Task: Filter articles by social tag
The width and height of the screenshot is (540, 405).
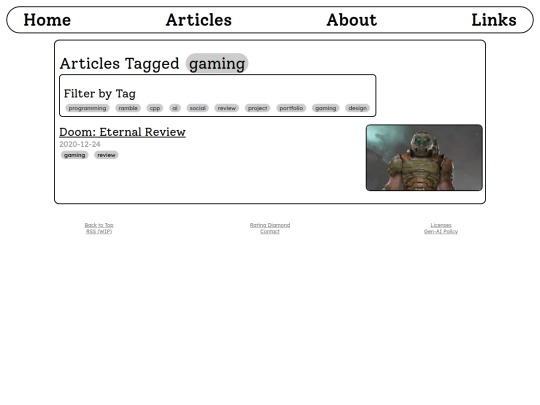Action: (x=198, y=108)
